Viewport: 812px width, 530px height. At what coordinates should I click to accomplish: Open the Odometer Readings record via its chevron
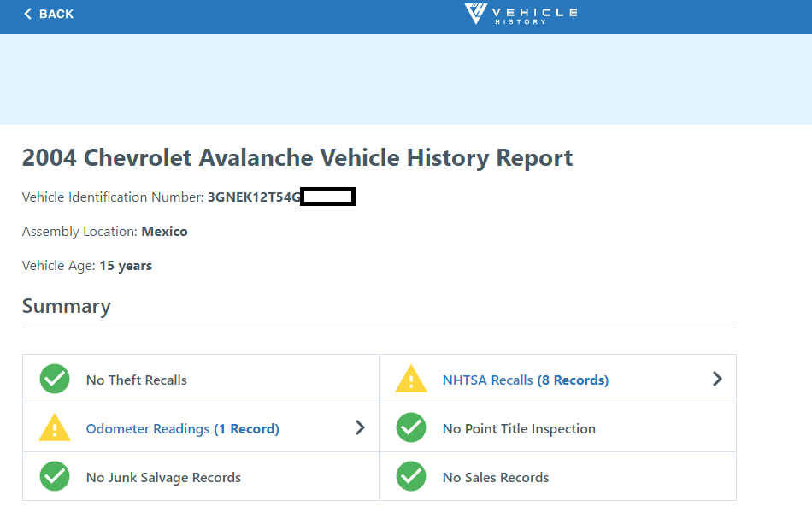click(x=360, y=427)
